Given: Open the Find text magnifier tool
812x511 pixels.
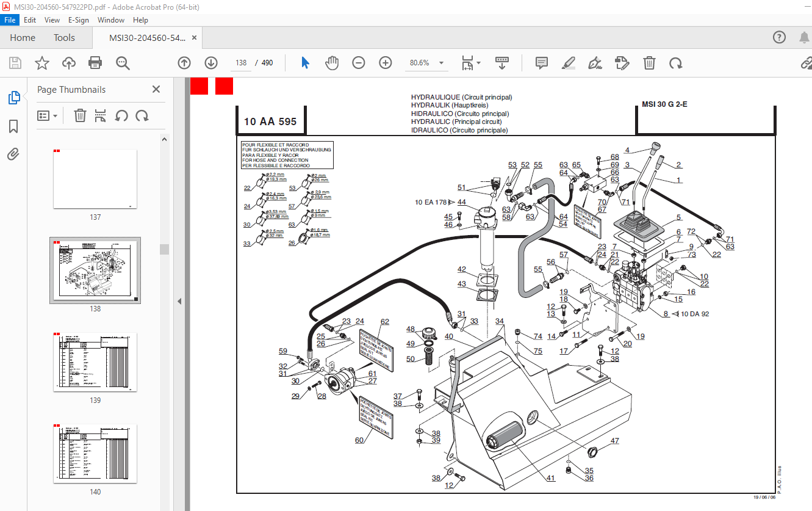Looking at the screenshot, I should [123, 63].
